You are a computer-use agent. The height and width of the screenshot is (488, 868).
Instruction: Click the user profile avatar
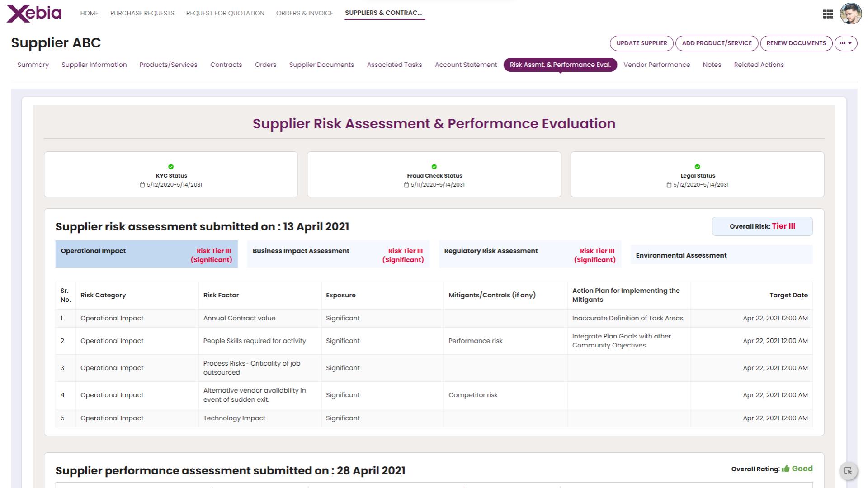tap(850, 14)
